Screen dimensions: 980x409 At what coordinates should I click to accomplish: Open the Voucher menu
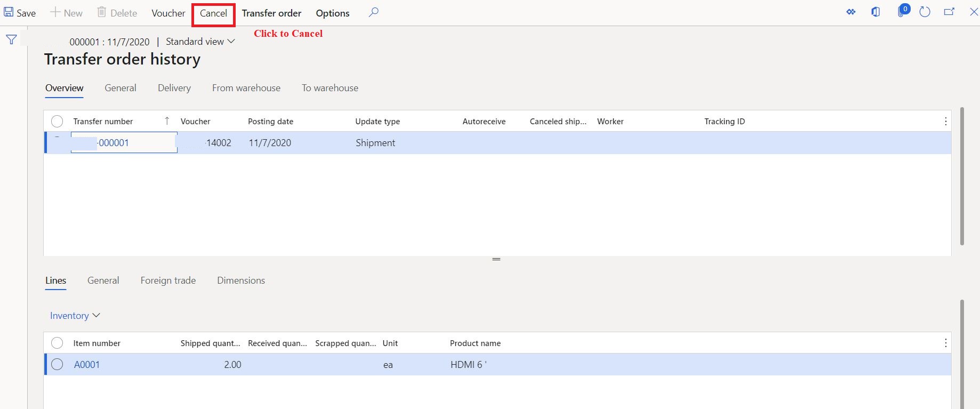(x=168, y=13)
